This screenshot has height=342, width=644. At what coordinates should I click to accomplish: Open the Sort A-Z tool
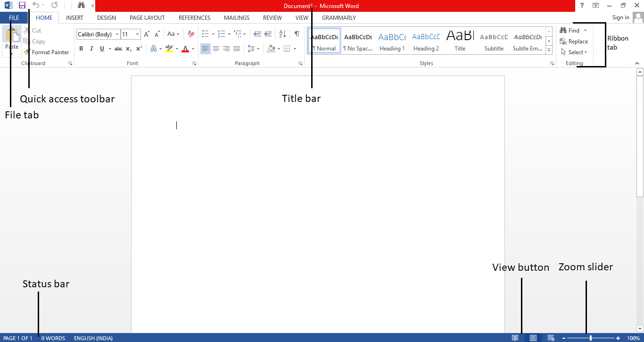click(282, 34)
